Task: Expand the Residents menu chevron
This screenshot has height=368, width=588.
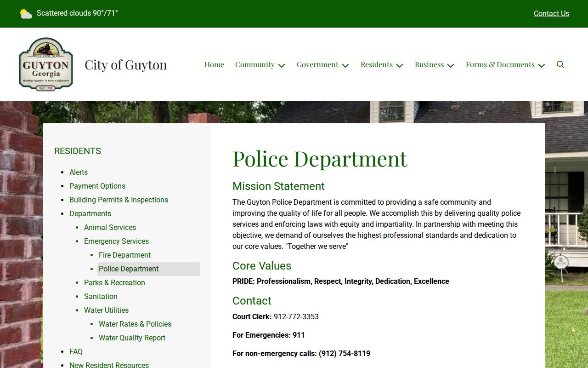Action: point(400,65)
